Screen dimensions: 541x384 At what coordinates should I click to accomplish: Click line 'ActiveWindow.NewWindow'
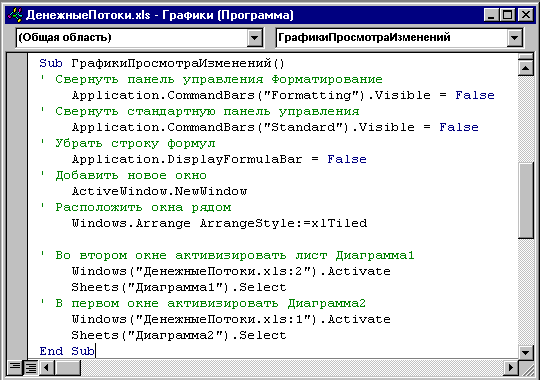159,191
